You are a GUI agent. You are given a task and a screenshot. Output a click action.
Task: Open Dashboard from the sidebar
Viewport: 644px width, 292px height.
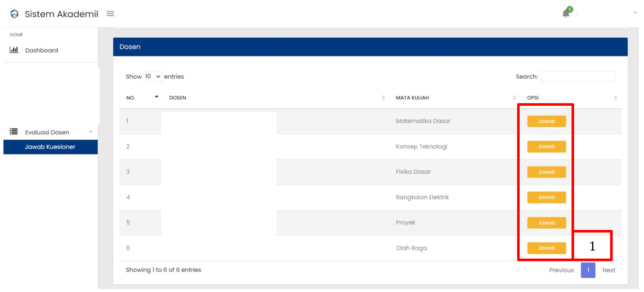[x=41, y=50]
